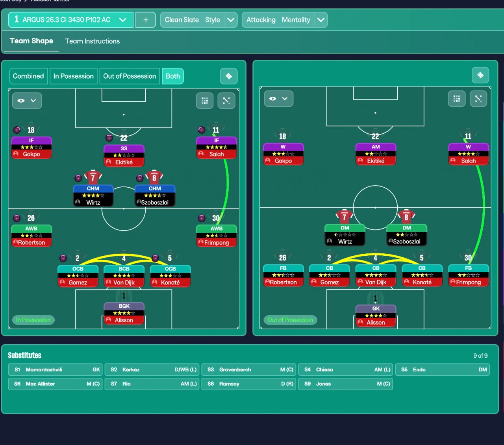This screenshot has width=504, height=445.
Task: Click the number 26 shirt above Robertson's FB role
Action: click(x=283, y=257)
